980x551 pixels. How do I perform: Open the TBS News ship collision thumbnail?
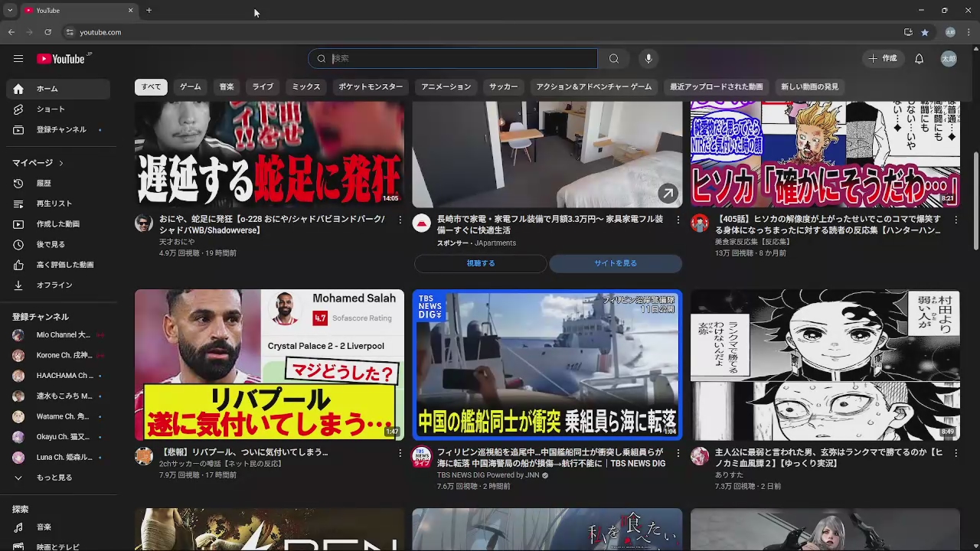click(x=547, y=364)
